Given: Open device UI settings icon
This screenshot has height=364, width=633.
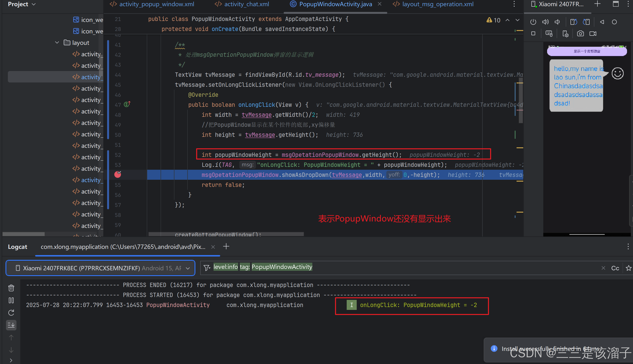Looking at the screenshot, I should (x=565, y=34).
